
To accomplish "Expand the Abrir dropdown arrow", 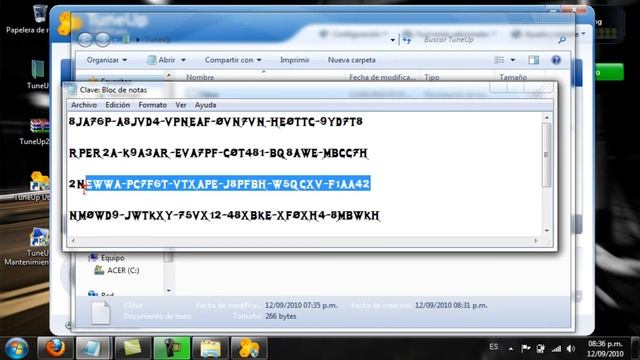I will click(183, 60).
